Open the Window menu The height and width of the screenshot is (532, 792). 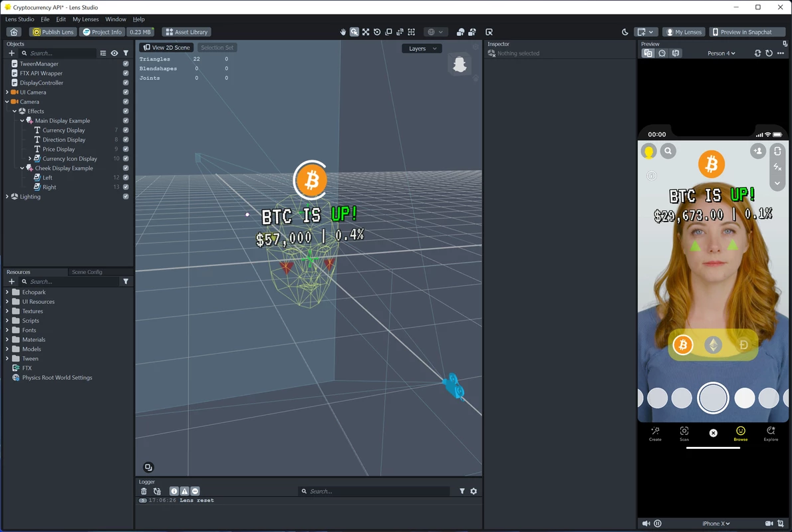116,19
